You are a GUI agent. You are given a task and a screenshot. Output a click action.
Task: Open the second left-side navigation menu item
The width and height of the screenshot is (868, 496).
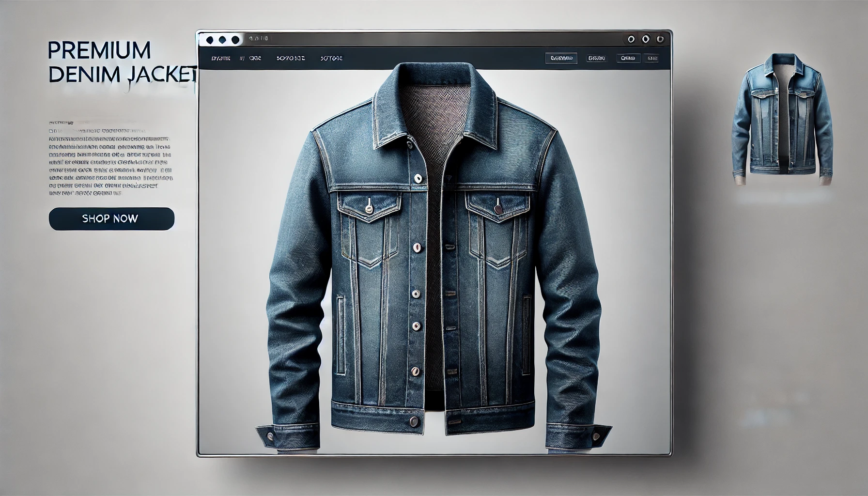(251, 58)
